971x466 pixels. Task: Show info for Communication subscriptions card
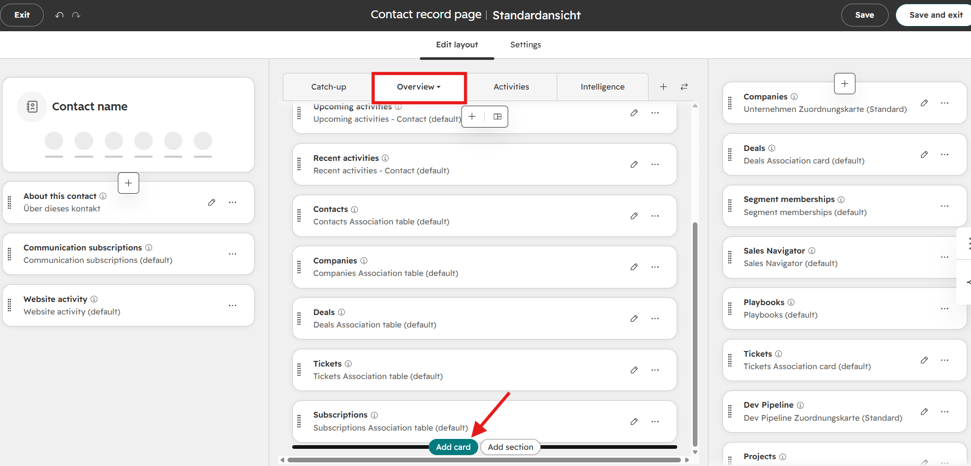click(149, 248)
